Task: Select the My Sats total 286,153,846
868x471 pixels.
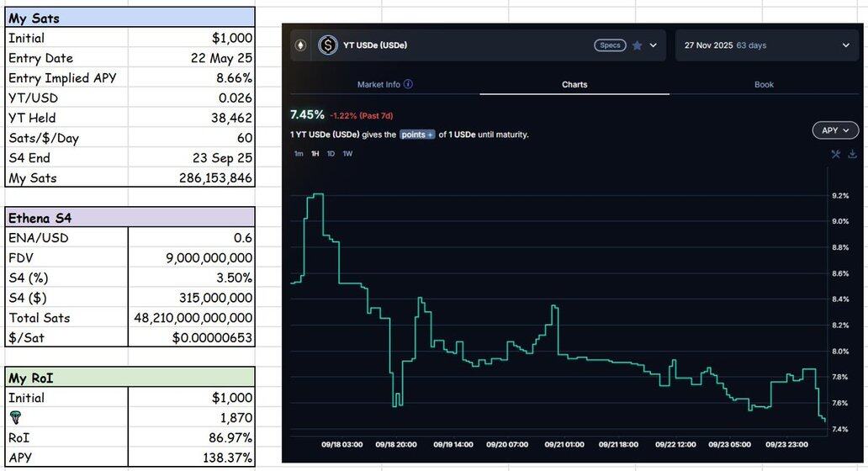Action: click(192, 177)
